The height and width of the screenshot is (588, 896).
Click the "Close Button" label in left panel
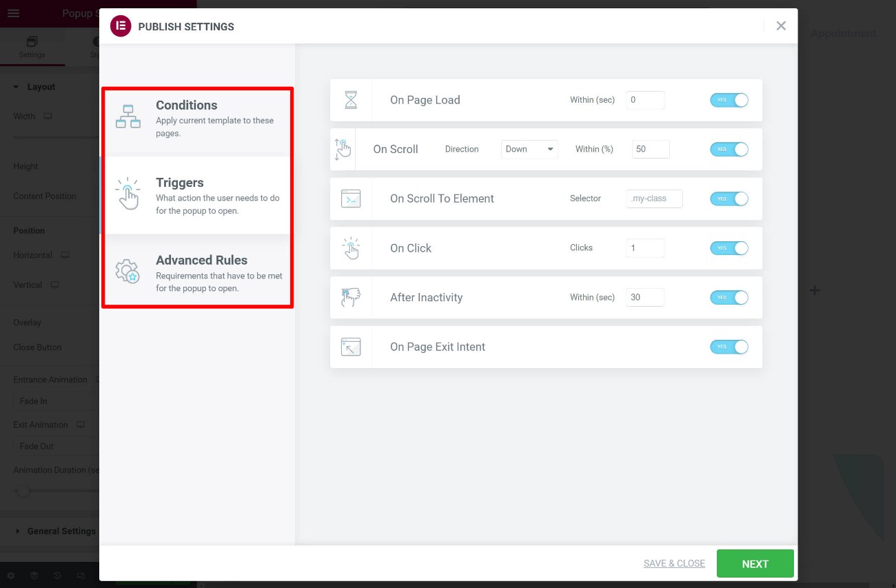[x=37, y=347]
